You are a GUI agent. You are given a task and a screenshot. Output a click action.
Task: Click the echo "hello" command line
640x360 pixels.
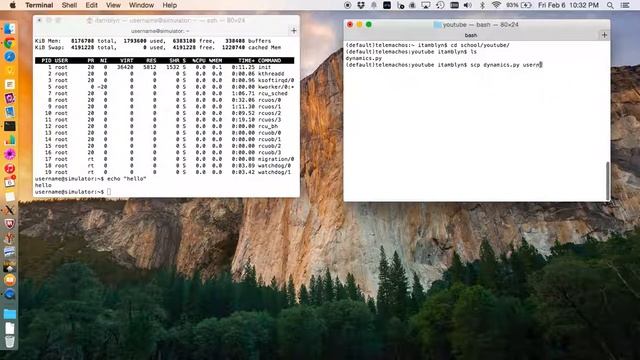tap(91, 179)
